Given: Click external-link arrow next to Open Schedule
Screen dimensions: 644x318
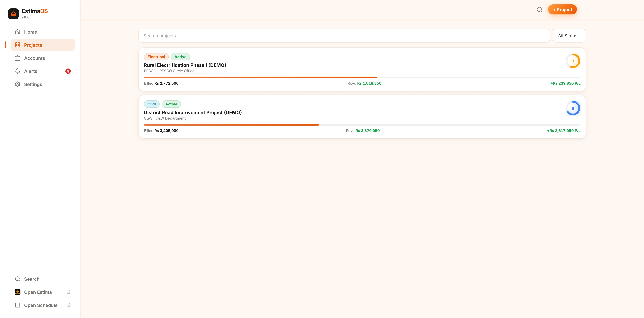Looking at the screenshot, I should point(69,305).
